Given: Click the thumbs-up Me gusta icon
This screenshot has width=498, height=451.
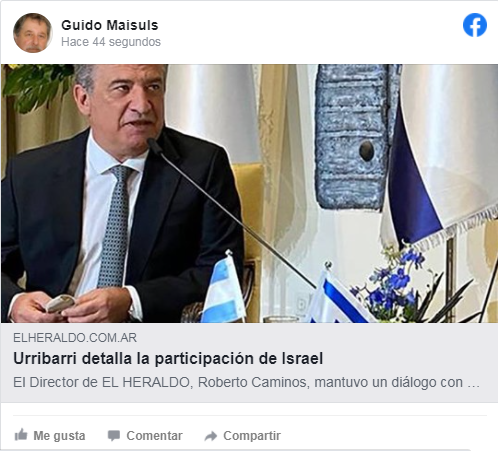Looking at the screenshot, I should (21, 435).
